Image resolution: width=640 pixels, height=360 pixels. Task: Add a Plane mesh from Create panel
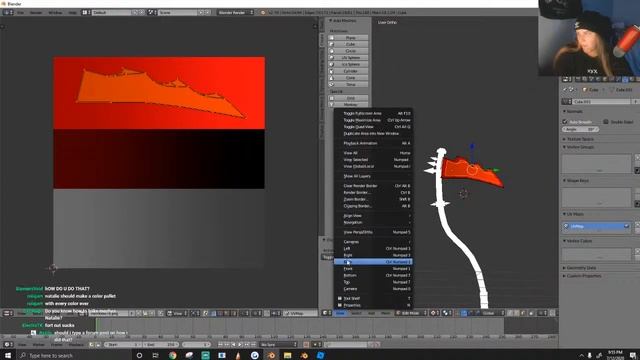click(x=349, y=38)
